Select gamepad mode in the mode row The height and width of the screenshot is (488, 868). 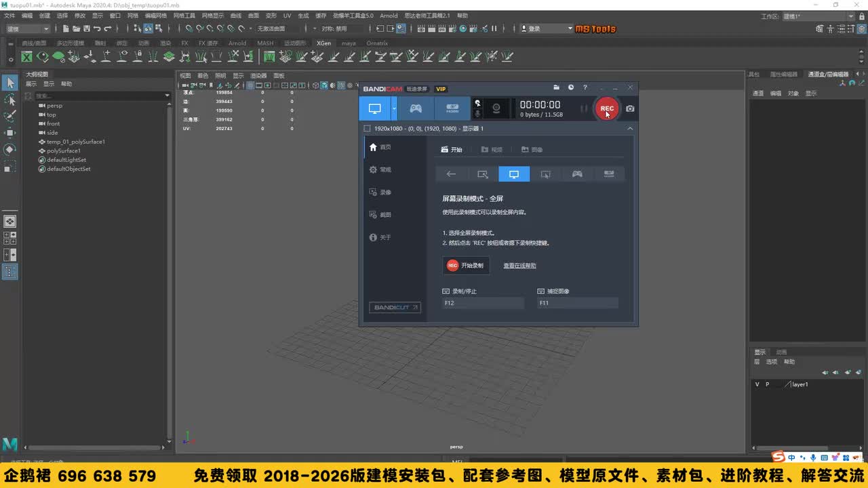[577, 174]
